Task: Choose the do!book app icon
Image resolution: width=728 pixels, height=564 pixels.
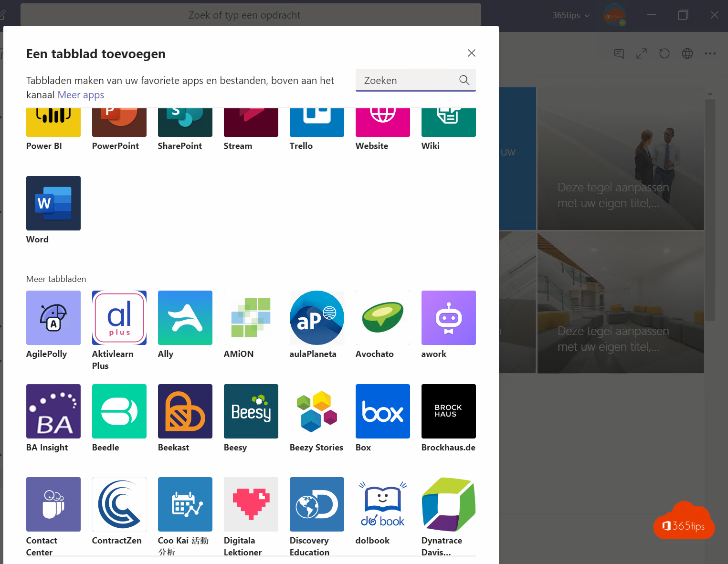Action: pyautogui.click(x=383, y=504)
